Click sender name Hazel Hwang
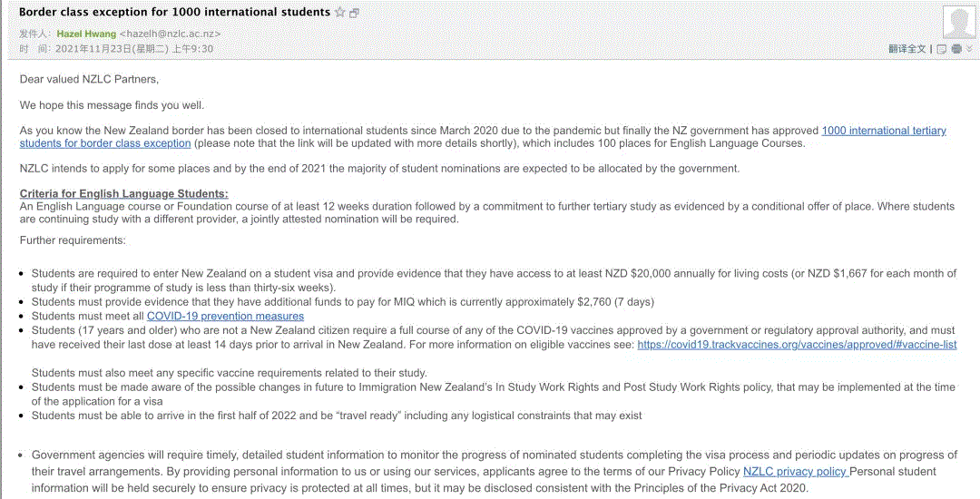This screenshot has height=499, width=980. (x=86, y=34)
